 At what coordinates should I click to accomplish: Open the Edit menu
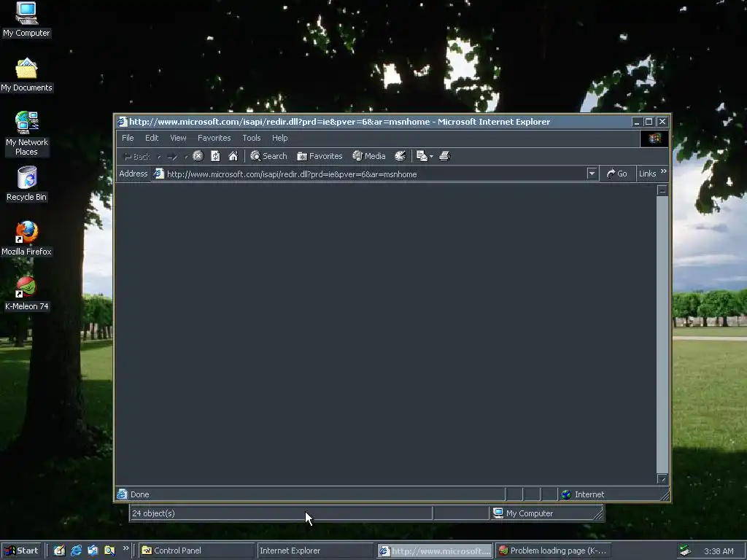(152, 138)
